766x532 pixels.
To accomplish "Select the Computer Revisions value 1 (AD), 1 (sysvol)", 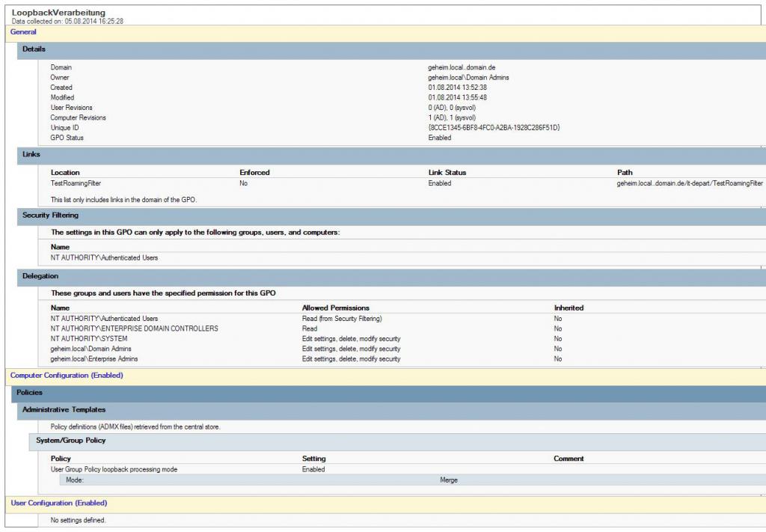I will tap(452, 118).
